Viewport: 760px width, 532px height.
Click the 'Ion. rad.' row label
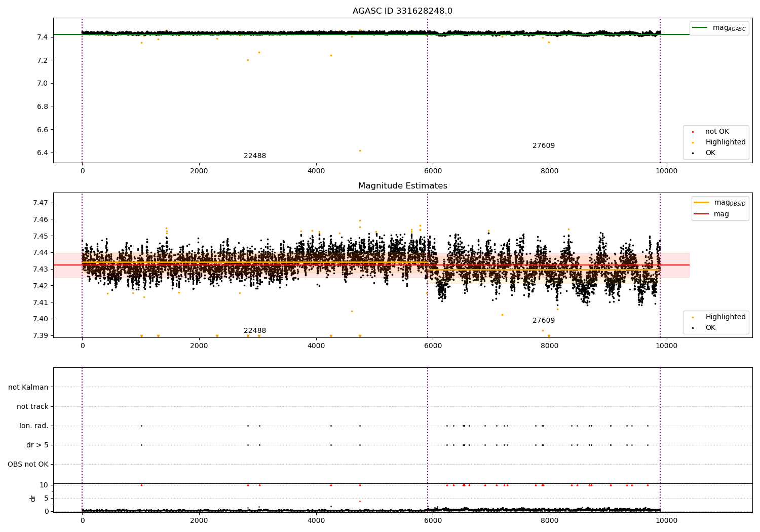tap(34, 426)
